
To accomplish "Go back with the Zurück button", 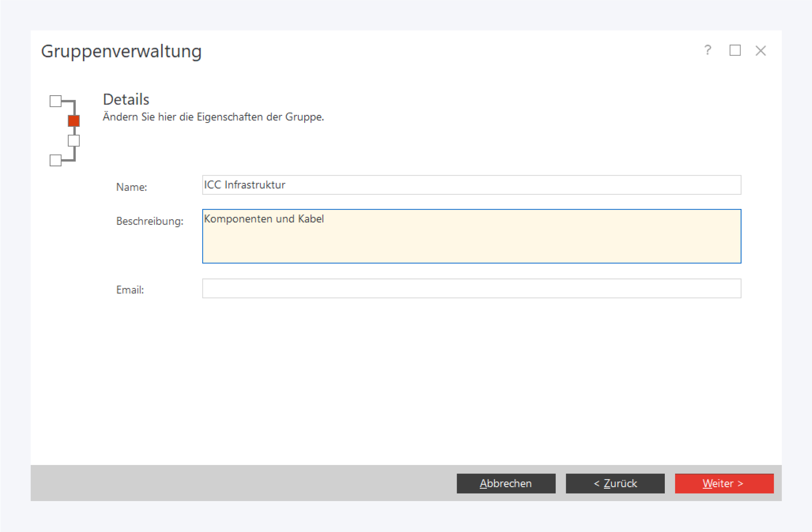I will point(615,483).
